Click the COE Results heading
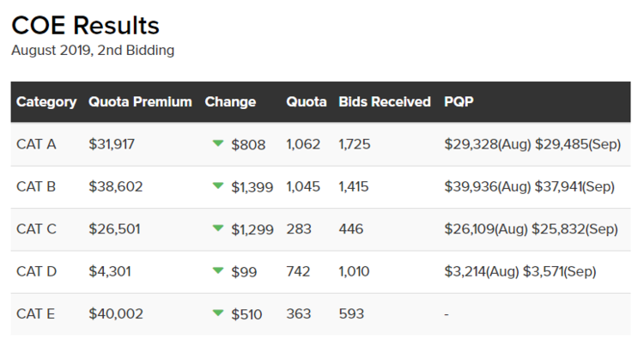This screenshot has width=644, height=346. coord(85,25)
